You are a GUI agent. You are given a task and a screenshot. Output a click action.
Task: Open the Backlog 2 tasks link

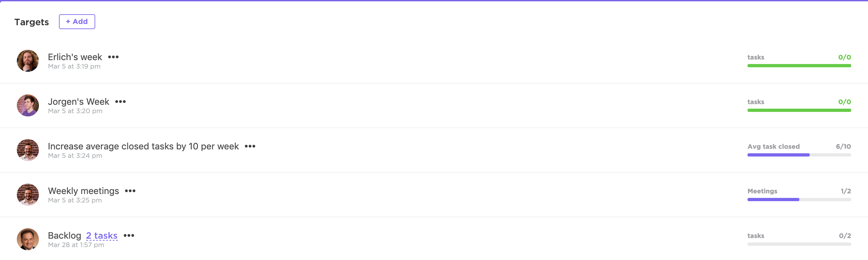[102, 235]
